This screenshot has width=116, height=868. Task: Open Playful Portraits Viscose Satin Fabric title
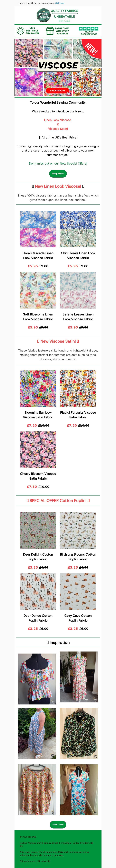point(78,415)
